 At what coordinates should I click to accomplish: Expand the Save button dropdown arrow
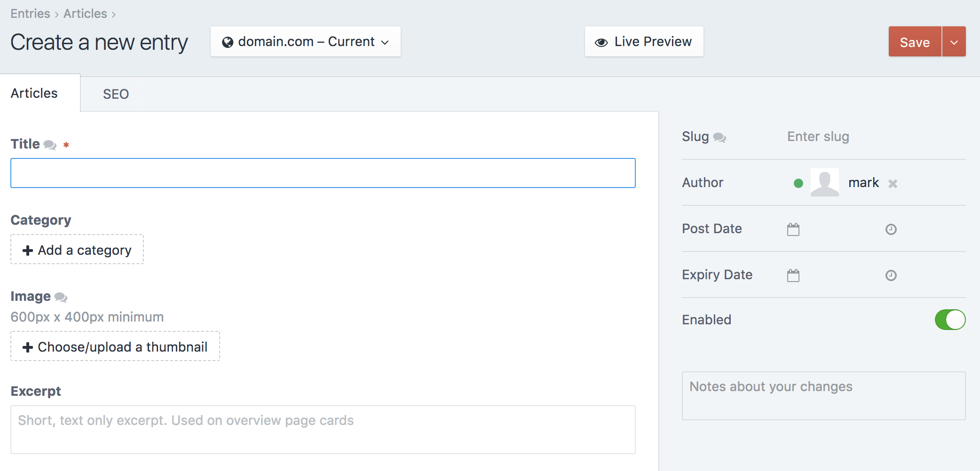(954, 41)
